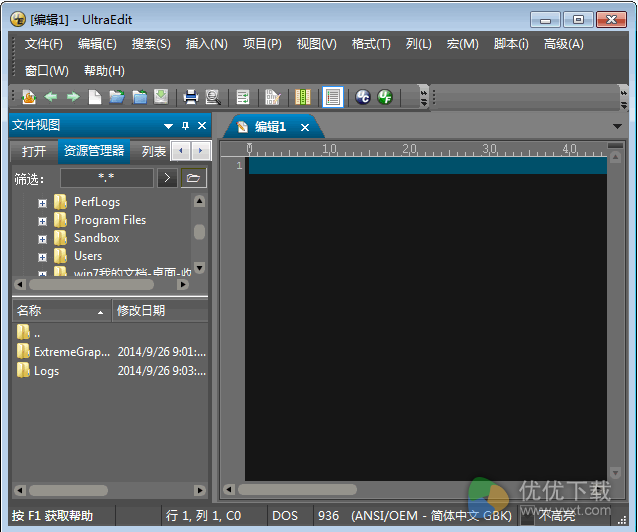Click the editor horizontal scrollbar thumb
The height and width of the screenshot is (532, 638).
pyautogui.click(x=297, y=489)
